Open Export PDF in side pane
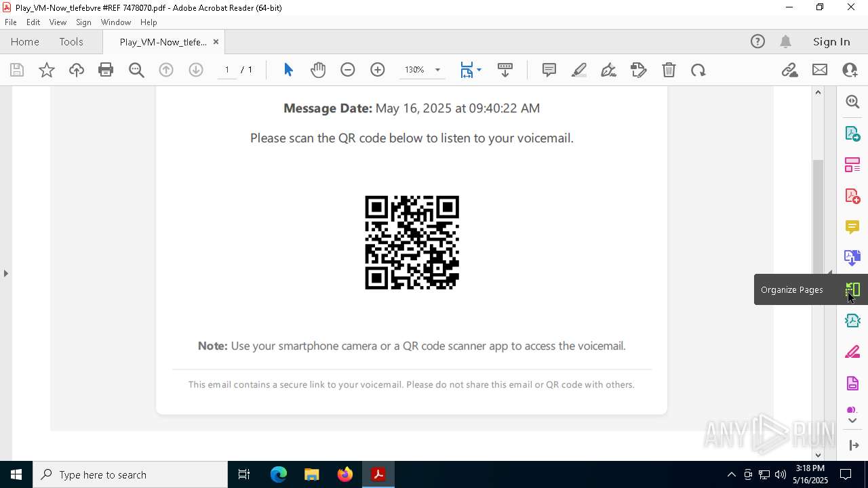The width and height of the screenshot is (868, 488). (852, 133)
